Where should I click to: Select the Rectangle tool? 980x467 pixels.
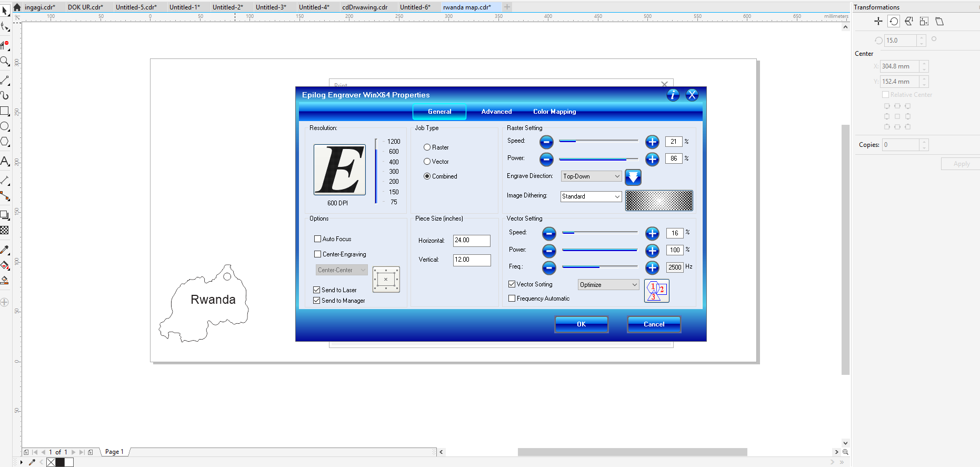5,111
